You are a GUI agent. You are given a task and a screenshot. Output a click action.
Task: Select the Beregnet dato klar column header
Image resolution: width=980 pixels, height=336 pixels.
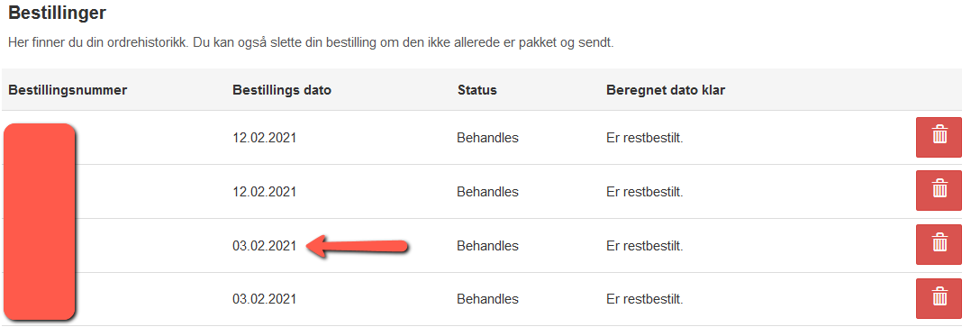click(666, 90)
